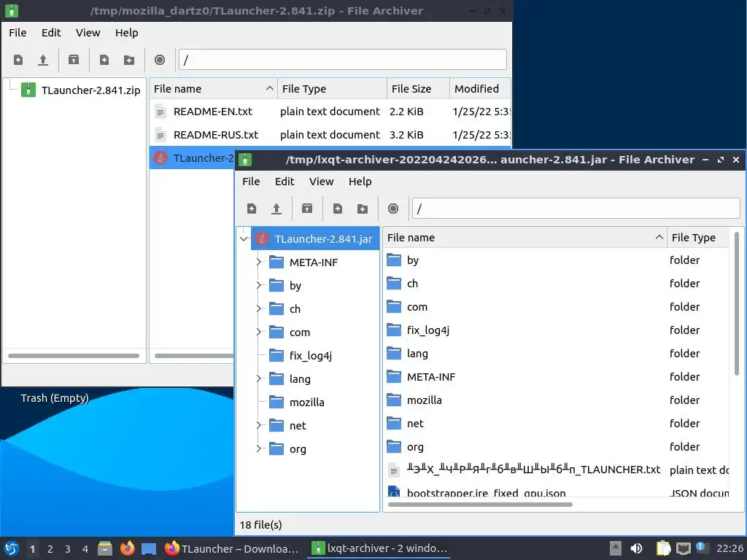Image resolution: width=747 pixels, height=560 pixels.
Task: Collapse the TLauncher-2.841.jar tree root
Action: coord(244,238)
